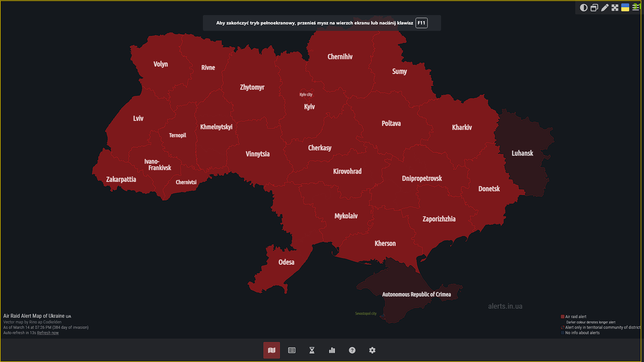Open the bar chart statistics icon
The height and width of the screenshot is (362, 644).
click(332, 350)
